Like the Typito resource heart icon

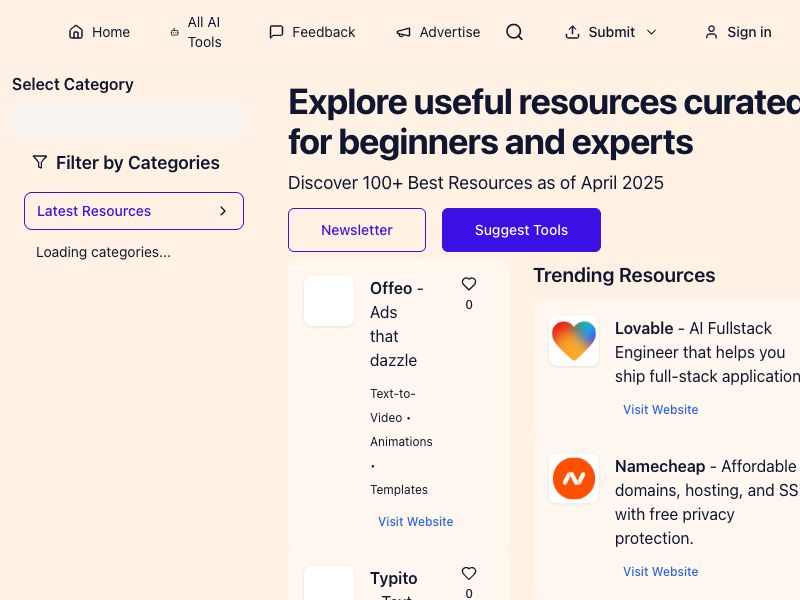(x=469, y=574)
